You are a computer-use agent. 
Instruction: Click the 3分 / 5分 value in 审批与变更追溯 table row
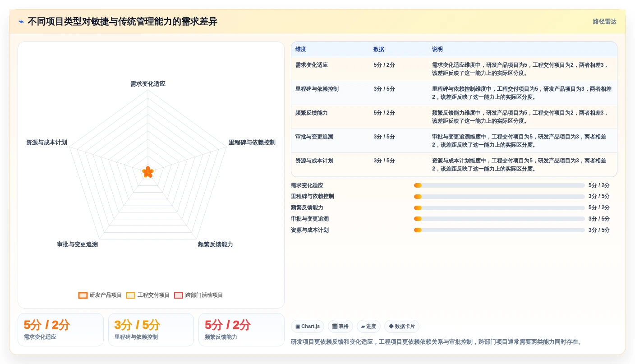click(x=384, y=137)
